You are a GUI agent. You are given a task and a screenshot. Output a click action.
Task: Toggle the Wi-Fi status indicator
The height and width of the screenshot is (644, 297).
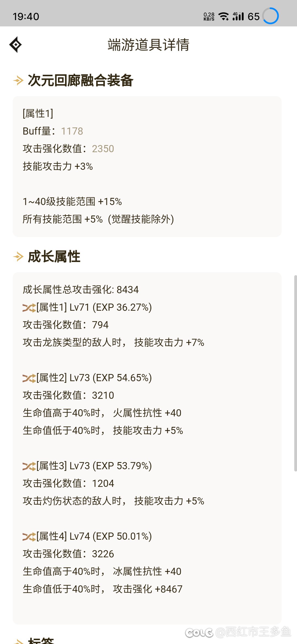coord(223,16)
